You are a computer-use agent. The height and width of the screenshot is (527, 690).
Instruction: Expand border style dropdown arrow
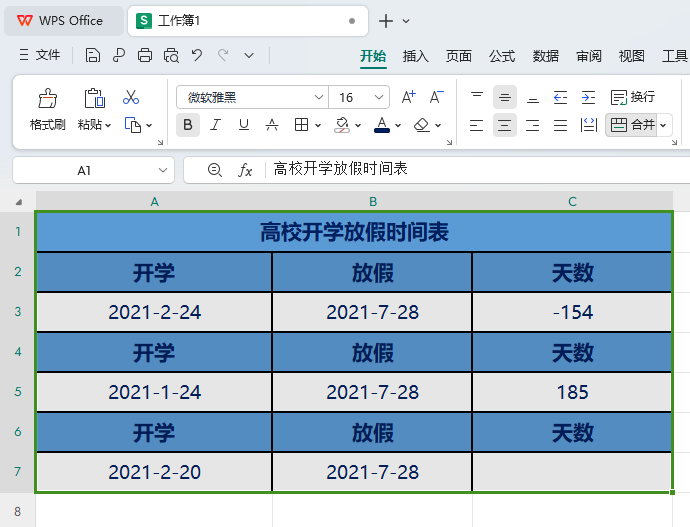[318, 125]
